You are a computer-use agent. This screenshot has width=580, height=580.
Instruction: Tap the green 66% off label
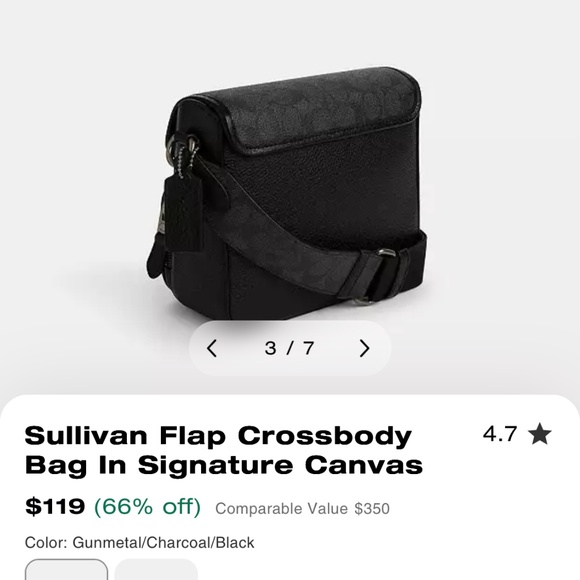click(x=147, y=506)
